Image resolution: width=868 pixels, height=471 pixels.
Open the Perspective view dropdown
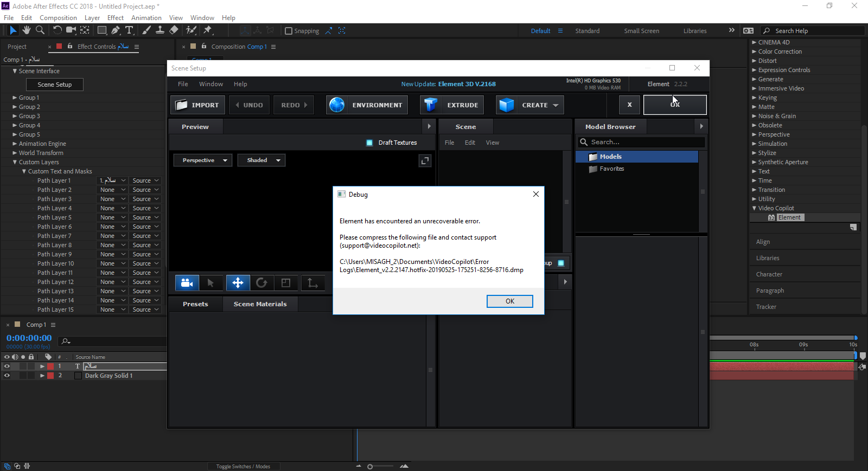tap(203, 160)
